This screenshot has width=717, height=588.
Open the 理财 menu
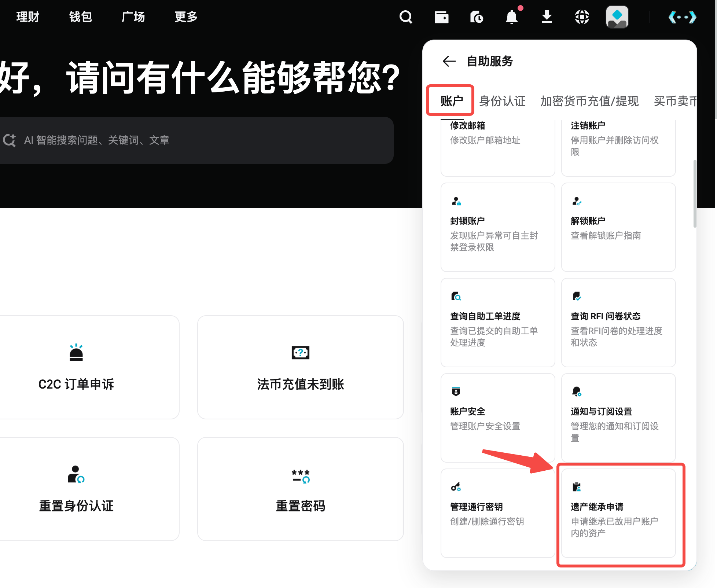coord(27,17)
